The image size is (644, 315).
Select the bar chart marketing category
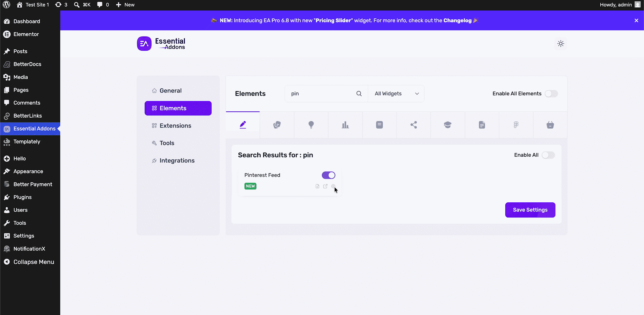(345, 125)
